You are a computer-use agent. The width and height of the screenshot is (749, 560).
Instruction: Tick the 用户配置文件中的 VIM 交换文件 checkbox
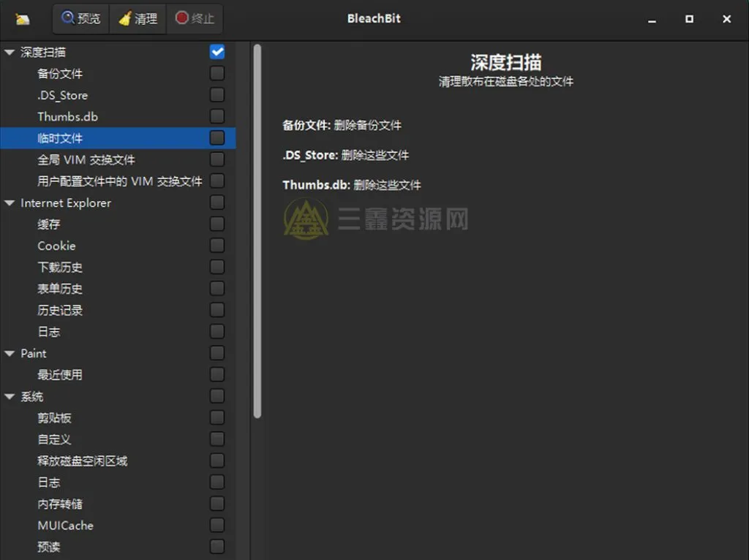coord(217,181)
